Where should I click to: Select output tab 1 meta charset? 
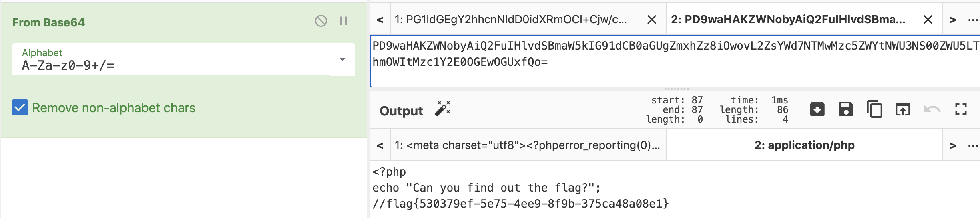[x=528, y=145]
